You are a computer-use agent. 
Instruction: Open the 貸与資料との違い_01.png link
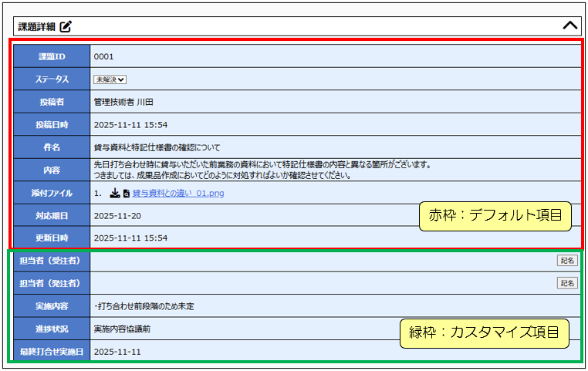pos(178,193)
